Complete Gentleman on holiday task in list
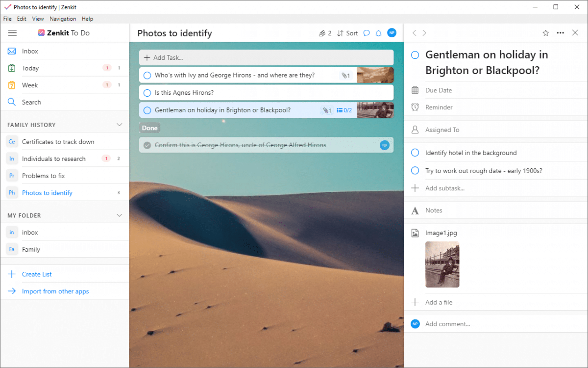588x368 pixels. [x=147, y=110]
